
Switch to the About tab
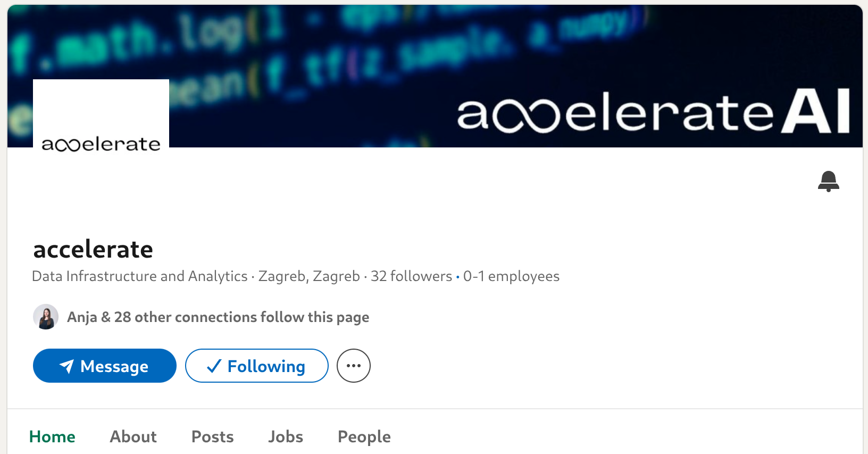[x=133, y=436]
